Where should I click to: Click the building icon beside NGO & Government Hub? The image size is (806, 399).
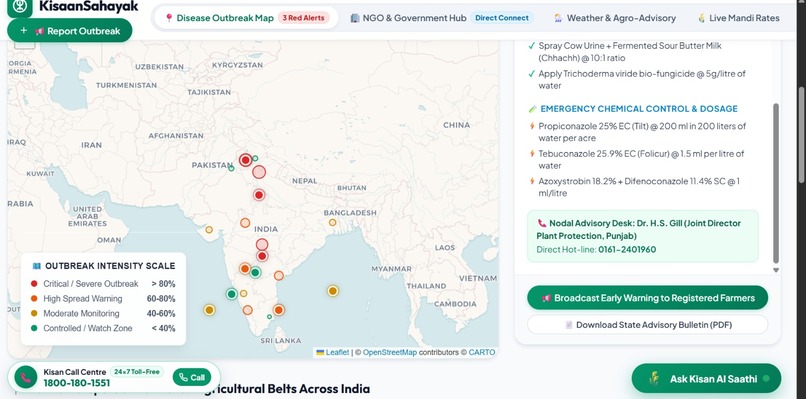(x=355, y=18)
